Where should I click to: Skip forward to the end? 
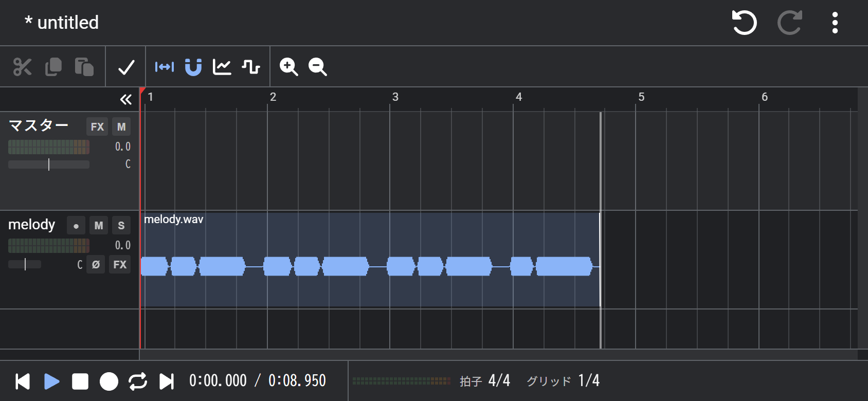[167, 381]
